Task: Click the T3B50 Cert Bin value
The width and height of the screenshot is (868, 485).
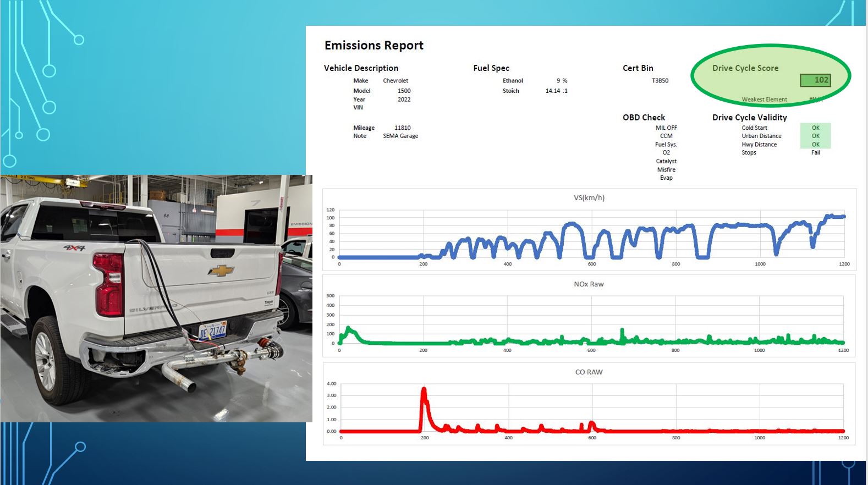Action: (660, 81)
